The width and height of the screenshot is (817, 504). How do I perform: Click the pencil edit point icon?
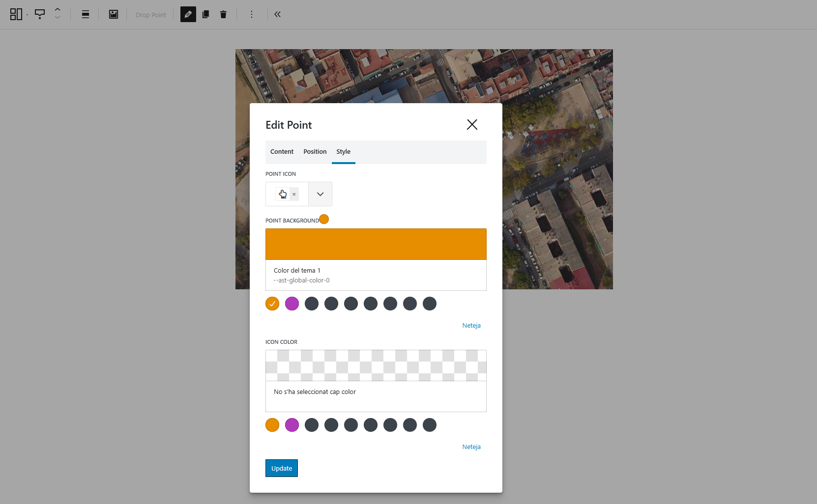(188, 14)
